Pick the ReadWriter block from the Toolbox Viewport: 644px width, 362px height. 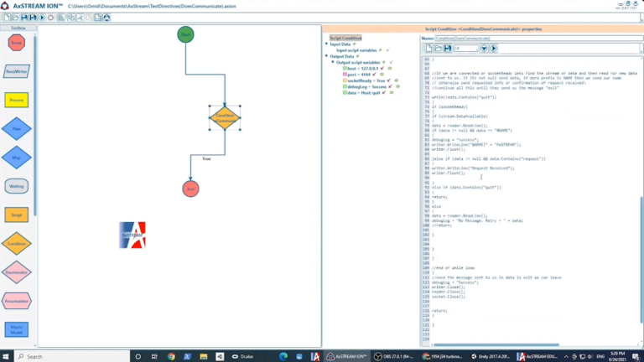17,71
